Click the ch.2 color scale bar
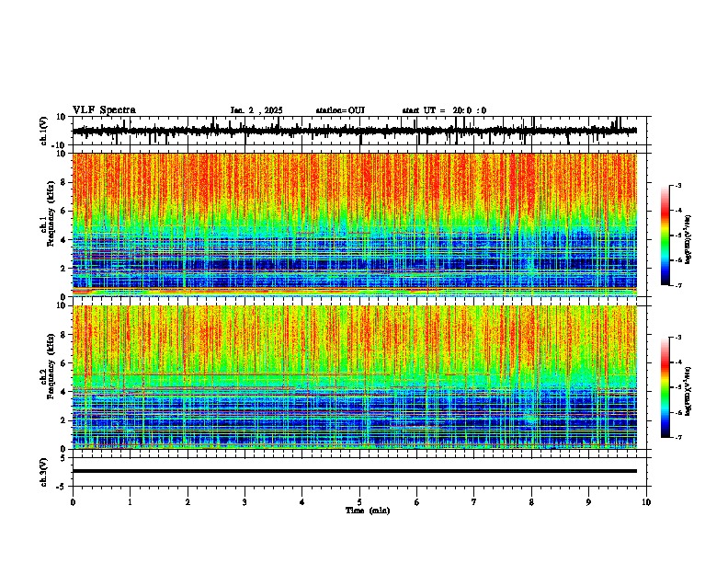728x563 pixels. click(x=665, y=387)
